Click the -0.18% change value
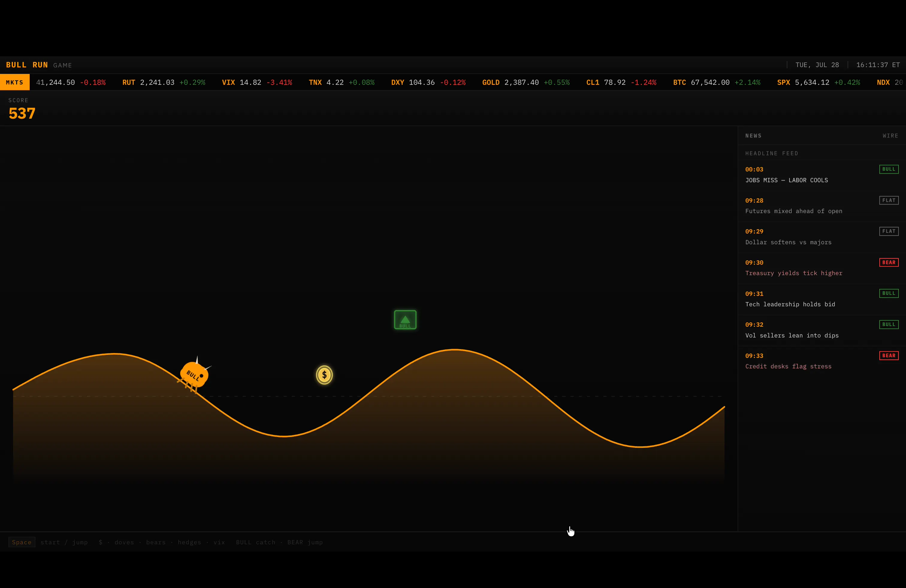Image resolution: width=906 pixels, height=588 pixels. pos(93,83)
